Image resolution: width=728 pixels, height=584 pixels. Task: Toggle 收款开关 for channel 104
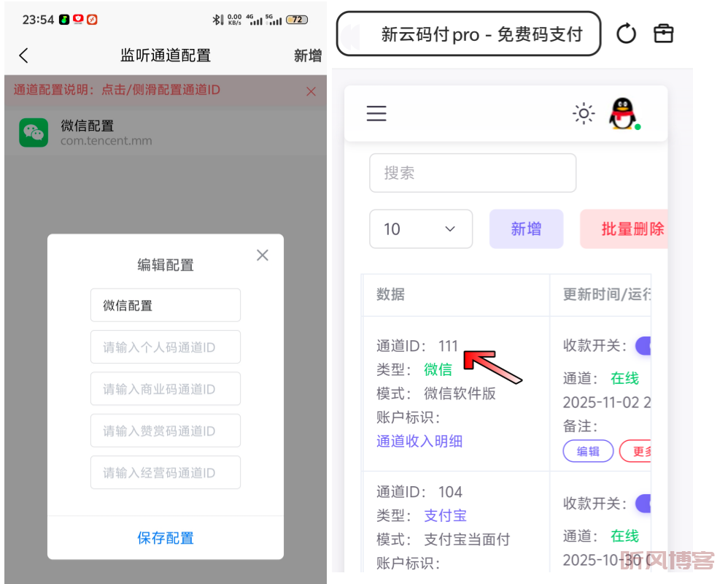click(x=643, y=503)
